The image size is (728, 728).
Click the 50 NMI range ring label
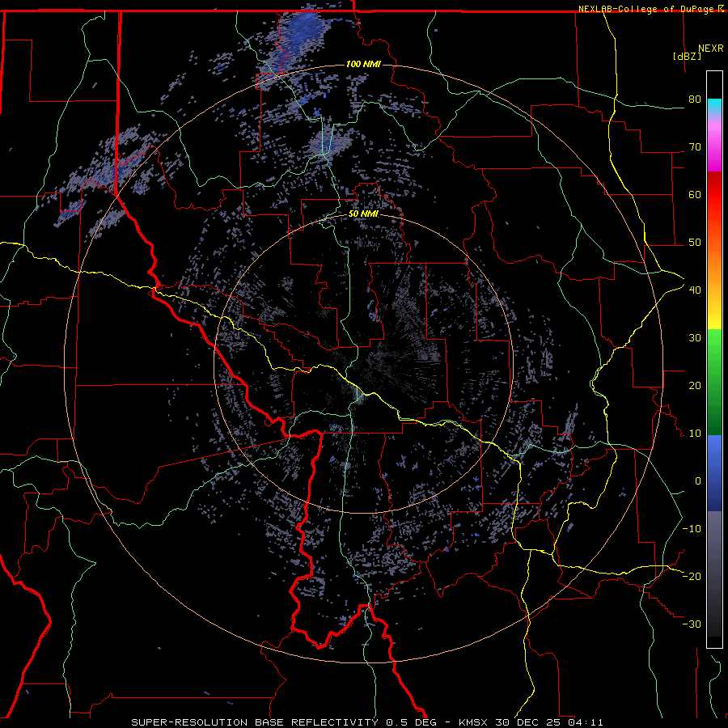(363, 214)
